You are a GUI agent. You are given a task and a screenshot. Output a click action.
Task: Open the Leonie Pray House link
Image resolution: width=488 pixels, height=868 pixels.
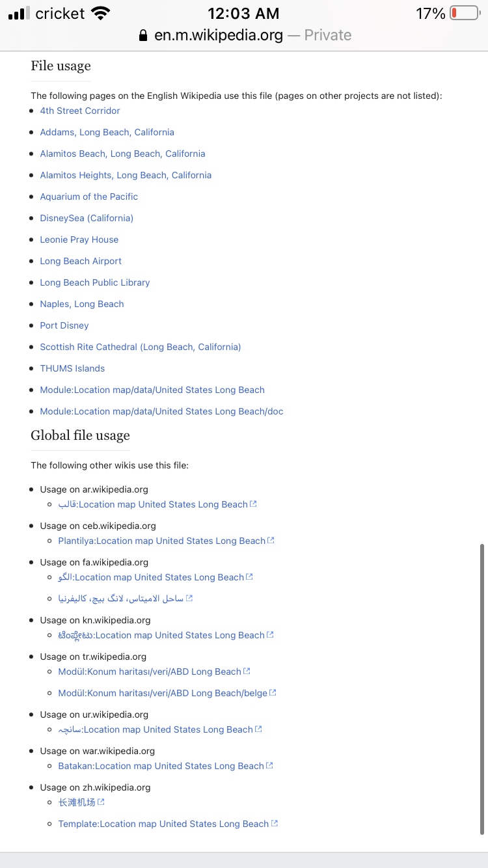tap(79, 239)
